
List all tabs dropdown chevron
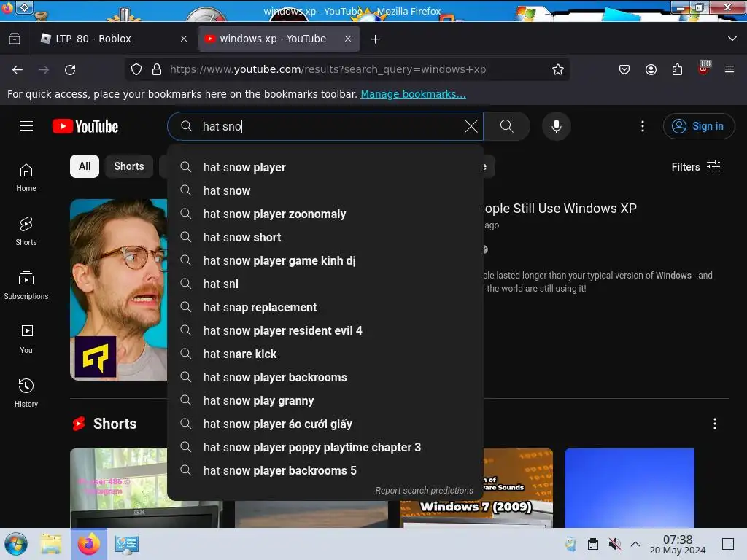[732, 39]
